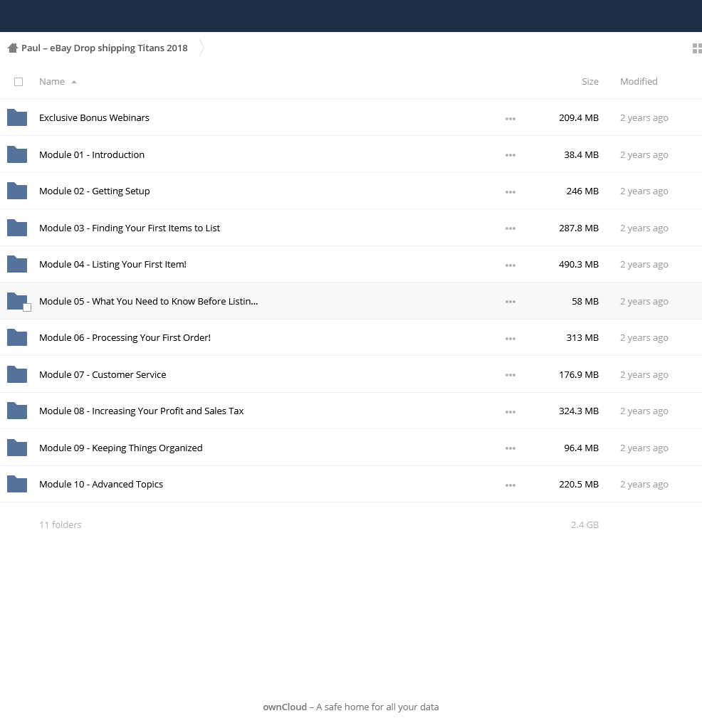Open Module 06 - Processing Your First Order!
This screenshot has height=728, width=702.
(125, 337)
